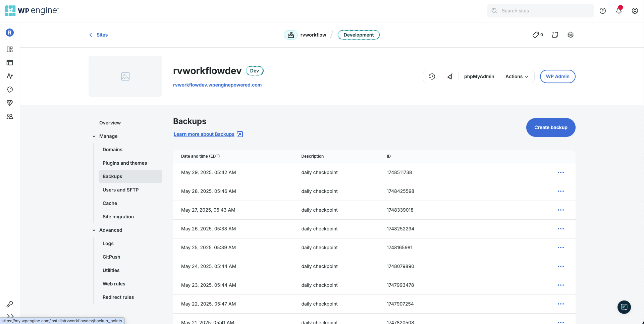Expand sidebar with double chevron icon
This screenshot has height=324, width=644.
coord(10,316)
